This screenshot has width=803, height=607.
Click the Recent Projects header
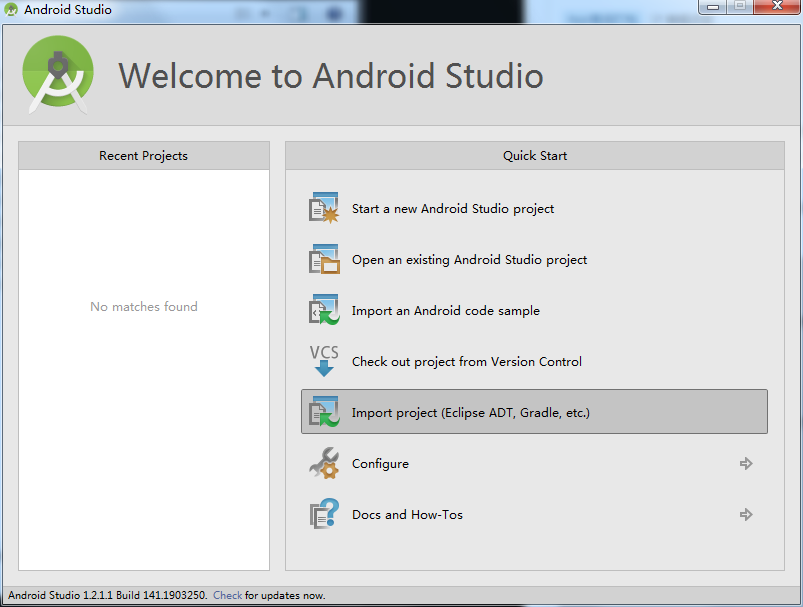[143, 156]
